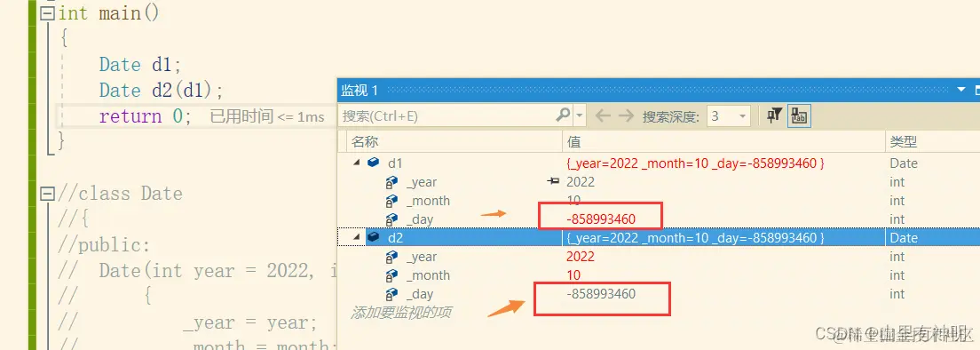
Task: Click the 搜索深度: label
Action: (670, 116)
